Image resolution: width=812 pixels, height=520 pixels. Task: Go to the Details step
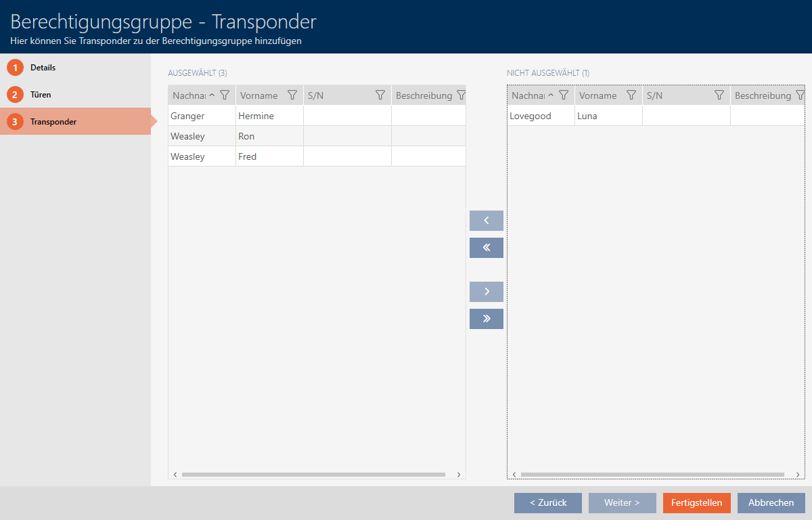point(43,68)
